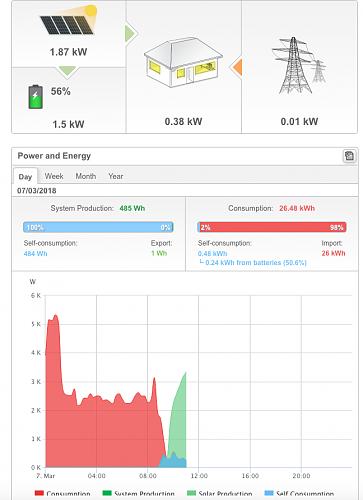The width and height of the screenshot is (363, 500).
Task: Click the date 07/03/2018
Action: pos(37,191)
